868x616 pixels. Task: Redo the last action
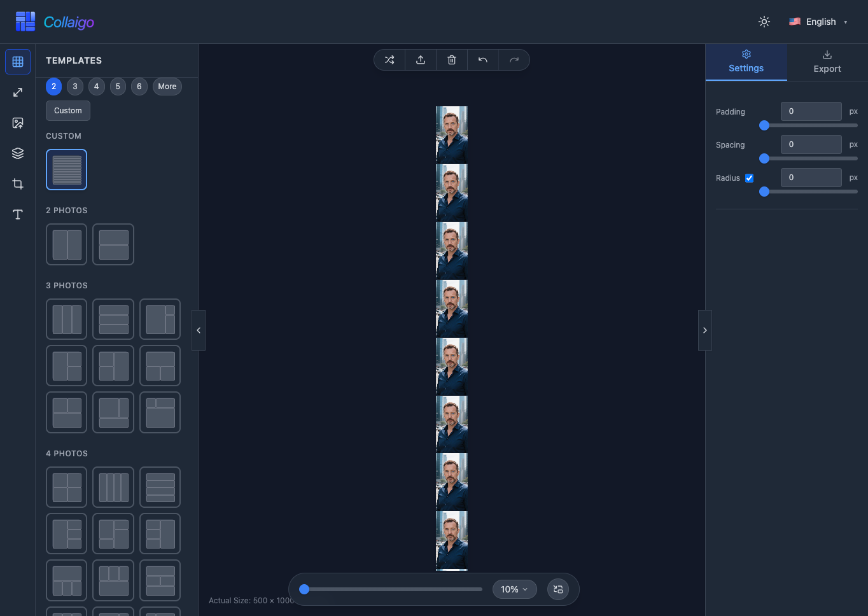click(514, 60)
